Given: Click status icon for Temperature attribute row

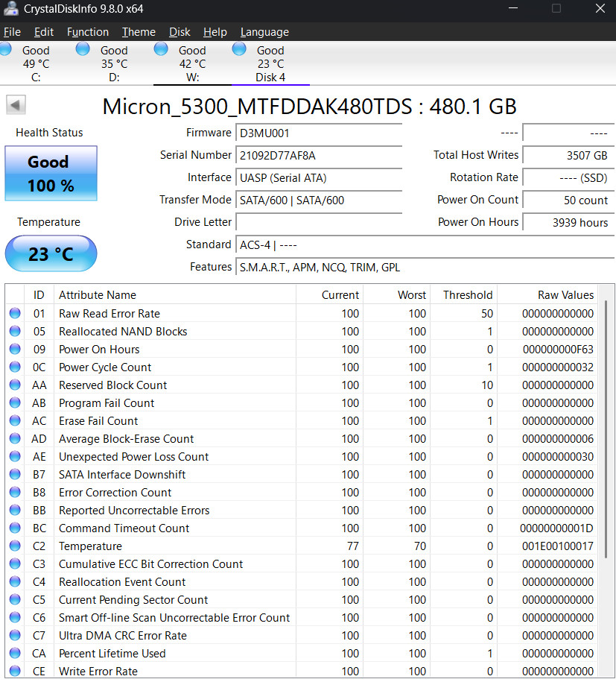Looking at the screenshot, I should (15, 546).
